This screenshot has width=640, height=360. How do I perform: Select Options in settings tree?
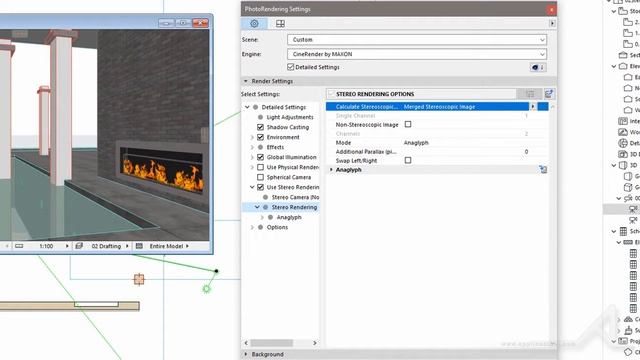pos(277,227)
